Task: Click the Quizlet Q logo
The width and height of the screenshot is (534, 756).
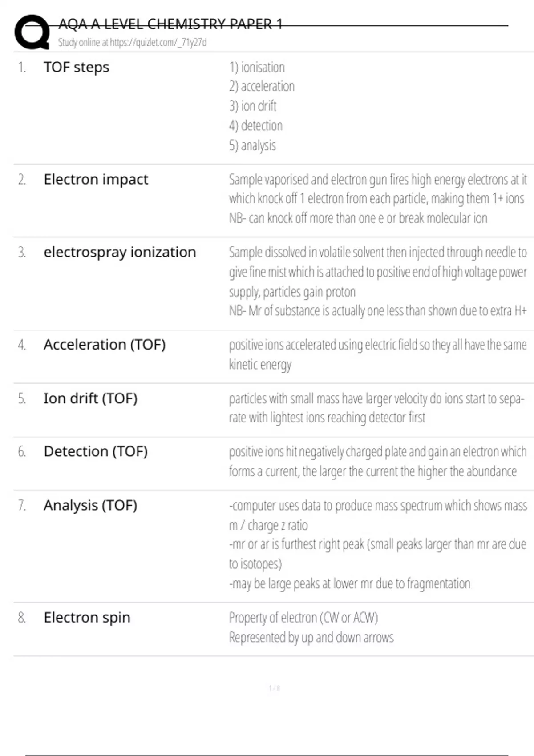Action: click(x=32, y=32)
